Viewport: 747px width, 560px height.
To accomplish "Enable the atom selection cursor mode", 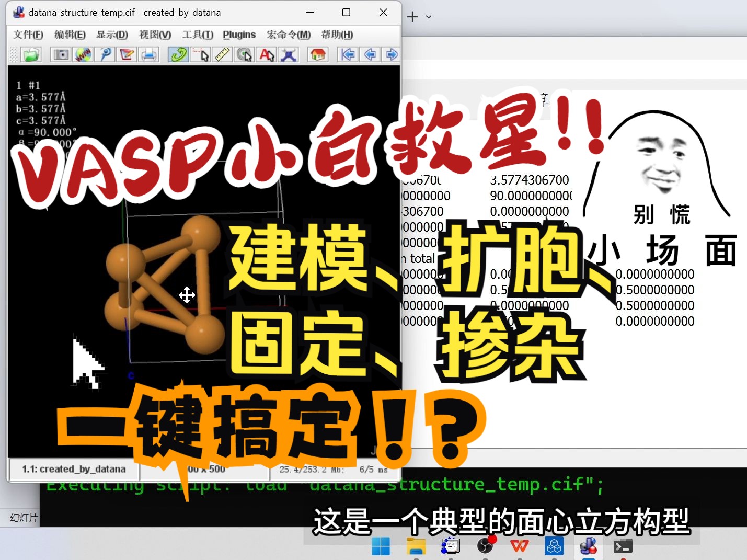I will click(x=200, y=54).
